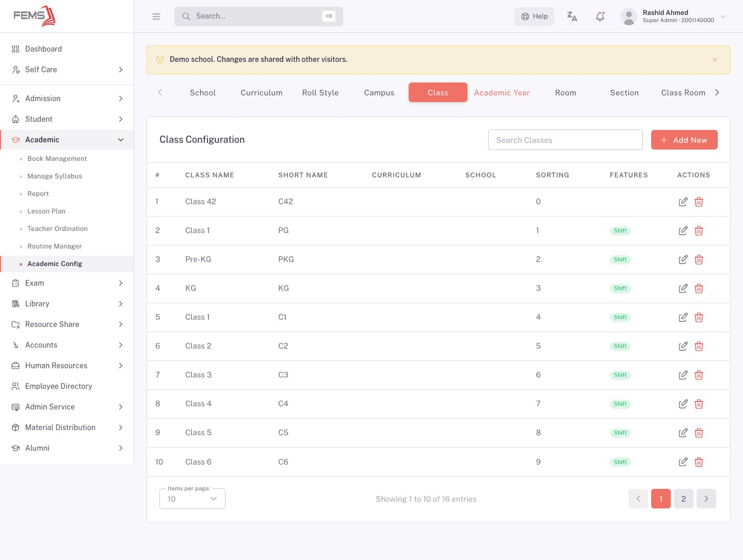
Task: Delete the Pre-KG class row
Action: (x=699, y=259)
